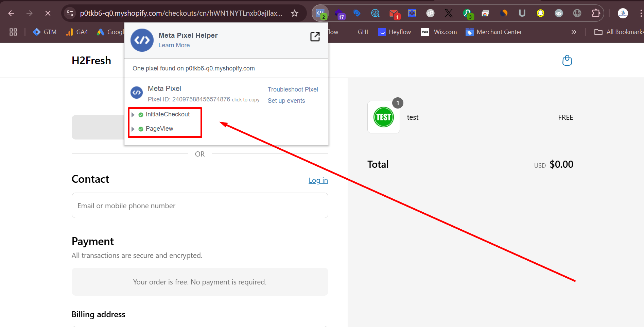Click the X (Twitter) extension icon

point(449,13)
